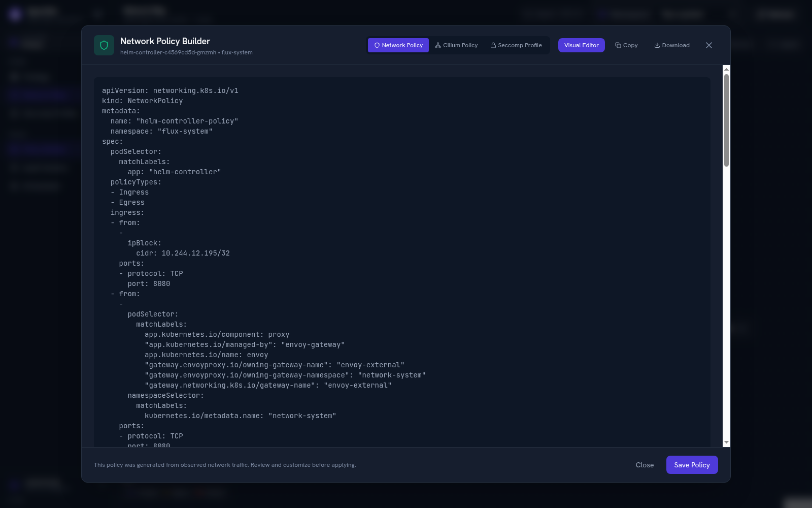Click the namespace: "flux-system" line
This screenshot has width=812, height=508.
coord(161,131)
